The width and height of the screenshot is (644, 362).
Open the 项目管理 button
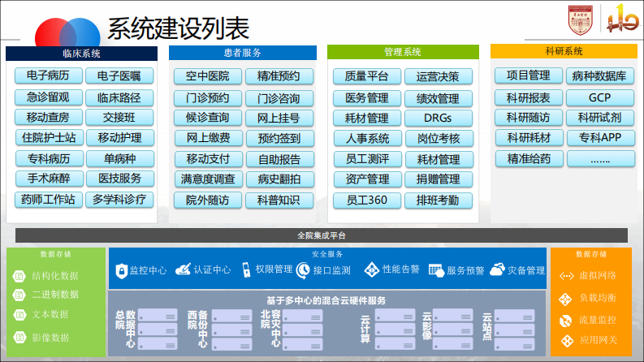click(x=528, y=75)
